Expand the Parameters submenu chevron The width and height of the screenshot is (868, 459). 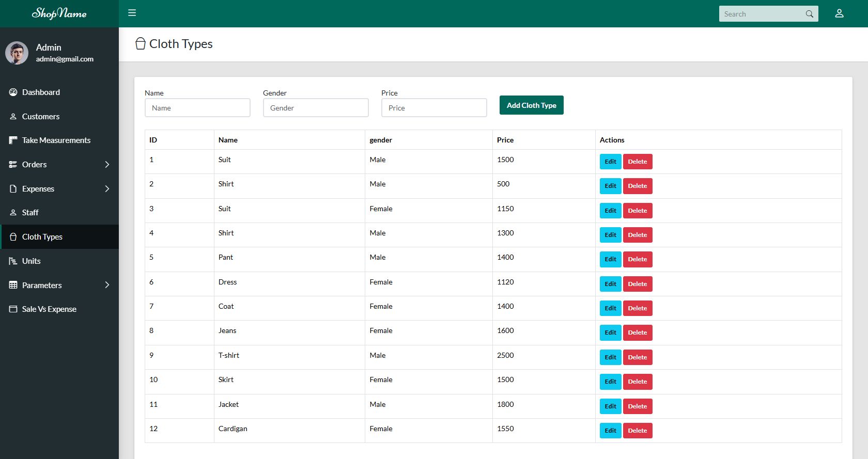click(107, 285)
